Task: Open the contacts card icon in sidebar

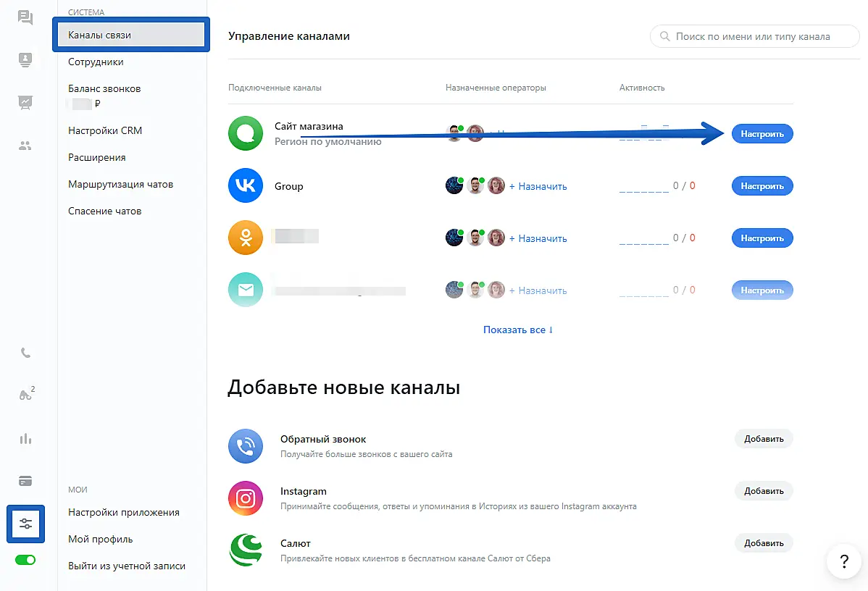Action: [x=25, y=59]
